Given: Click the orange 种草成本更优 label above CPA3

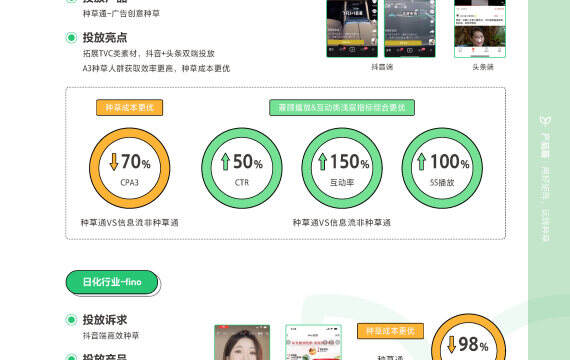Looking at the screenshot, I should (129, 107).
